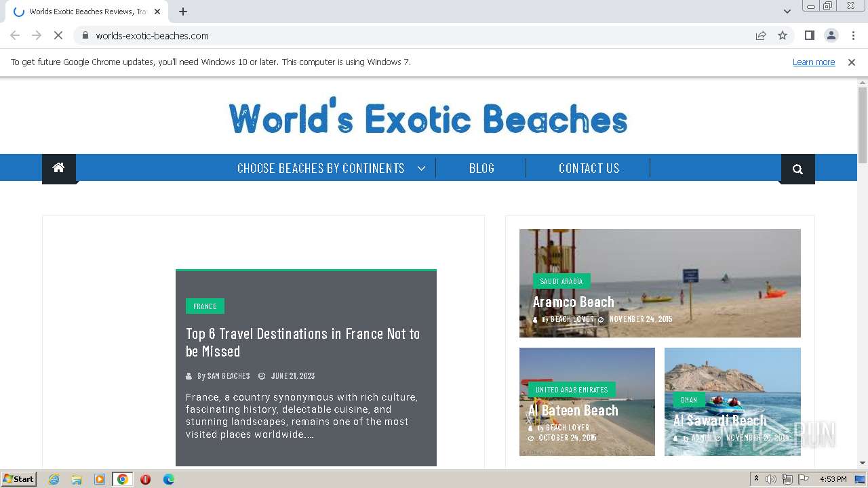Open Opera browser from taskbar
The image size is (868, 488).
point(145,479)
